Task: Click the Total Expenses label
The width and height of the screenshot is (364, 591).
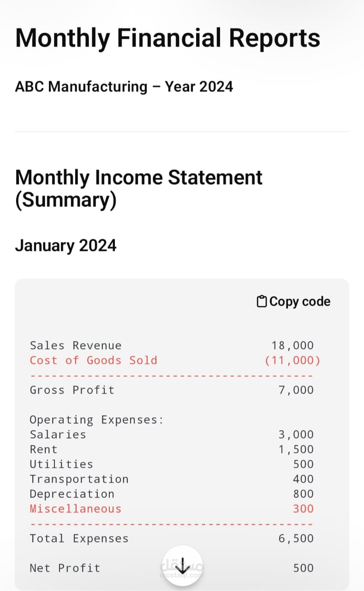Action: coord(79,538)
